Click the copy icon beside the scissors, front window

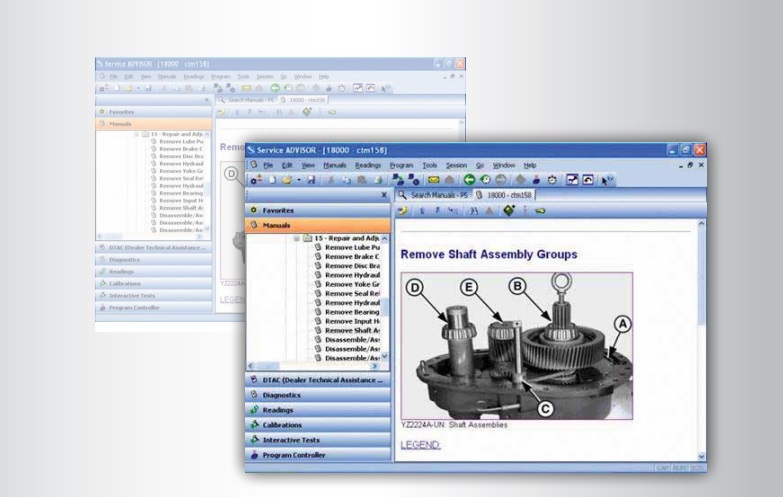346,180
